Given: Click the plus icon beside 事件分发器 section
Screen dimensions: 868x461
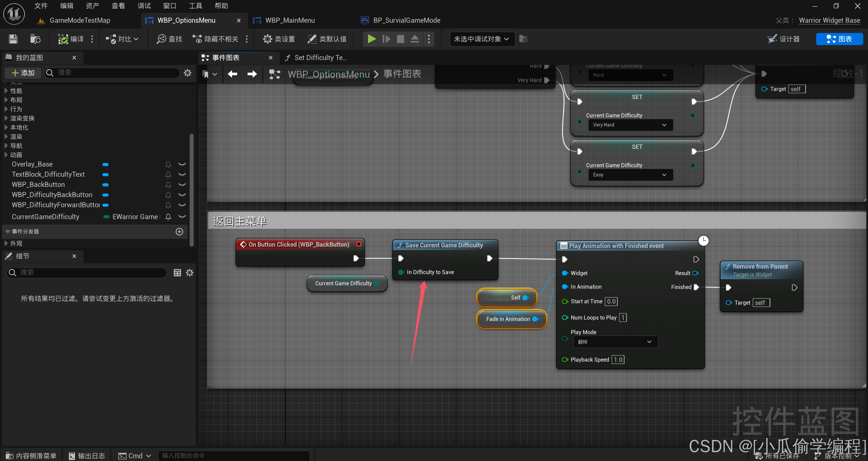Looking at the screenshot, I should click(x=179, y=231).
